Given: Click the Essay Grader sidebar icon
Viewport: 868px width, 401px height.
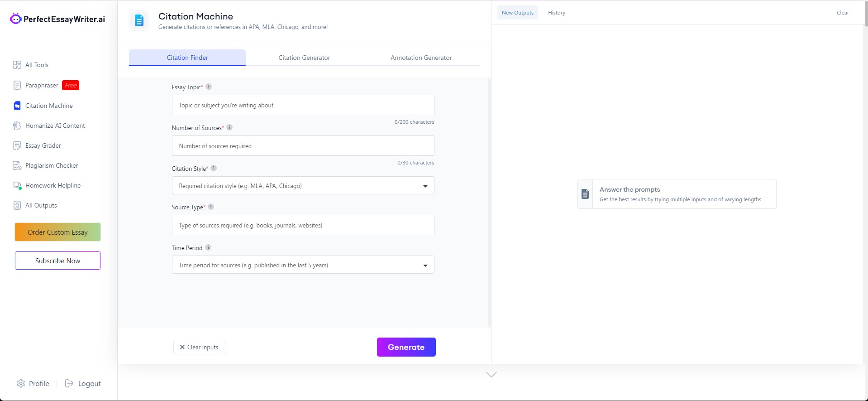Looking at the screenshot, I should coord(17,145).
